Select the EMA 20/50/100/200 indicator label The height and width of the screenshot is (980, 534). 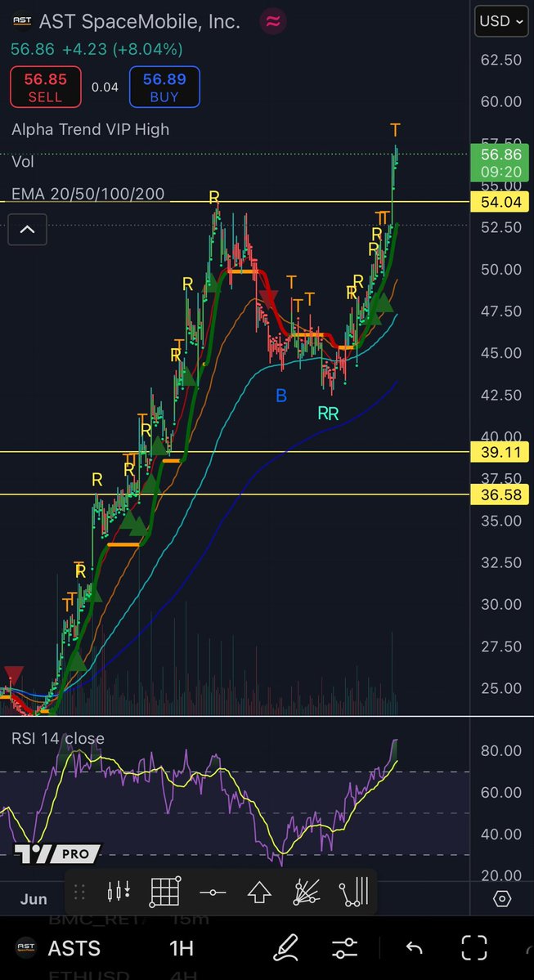88,194
